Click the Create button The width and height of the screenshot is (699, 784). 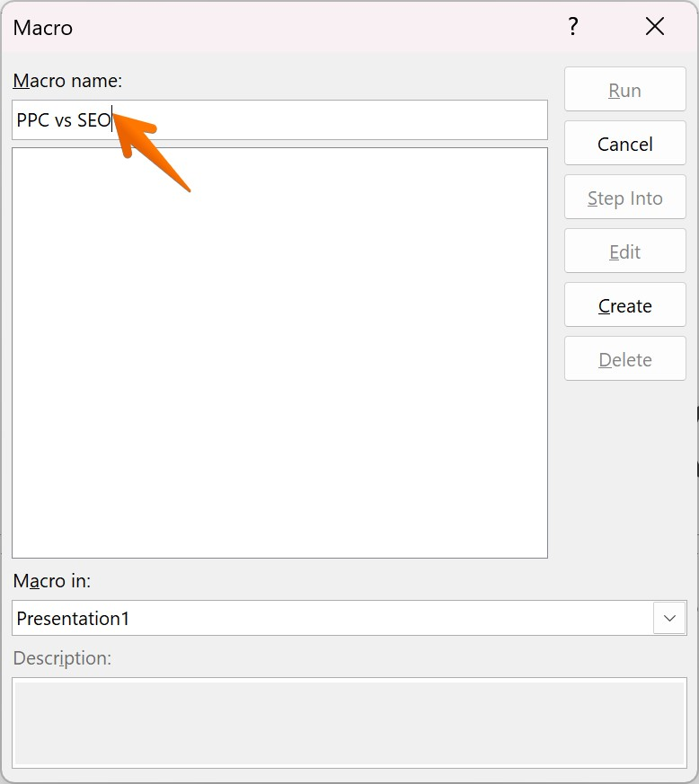click(x=624, y=305)
